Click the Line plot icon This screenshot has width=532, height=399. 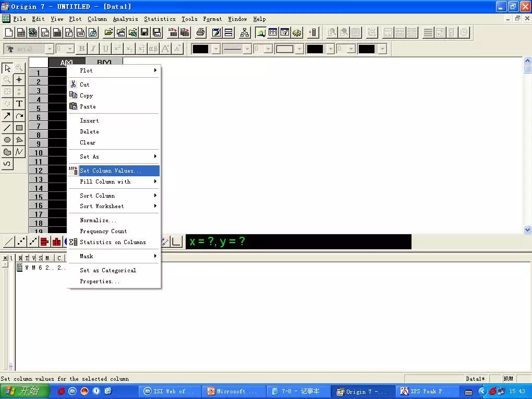9,241
